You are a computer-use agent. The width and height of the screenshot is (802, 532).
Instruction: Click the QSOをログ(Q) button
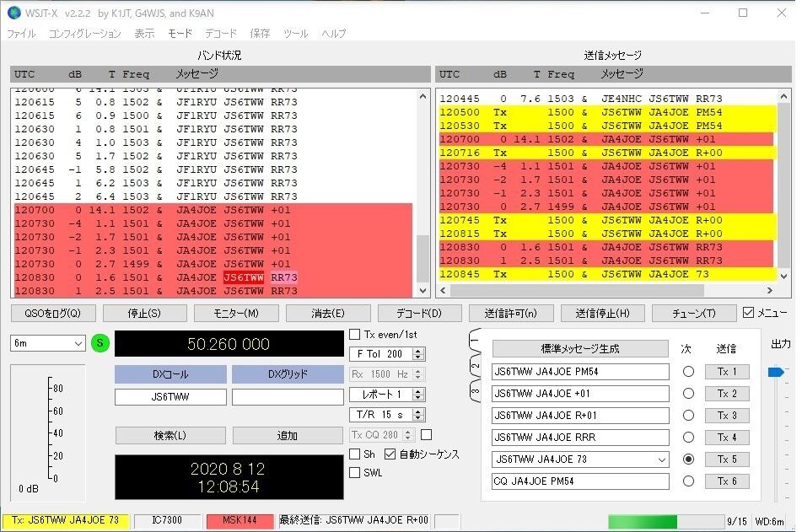coord(52,313)
